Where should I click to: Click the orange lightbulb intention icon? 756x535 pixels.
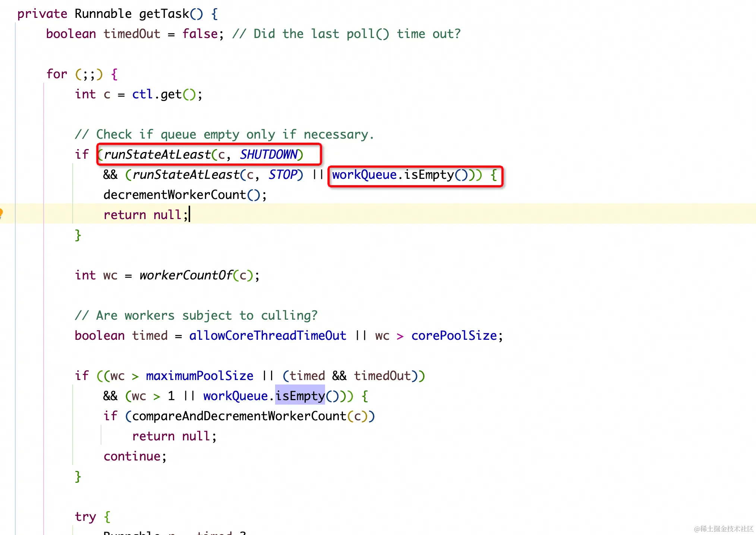[x=1, y=213]
